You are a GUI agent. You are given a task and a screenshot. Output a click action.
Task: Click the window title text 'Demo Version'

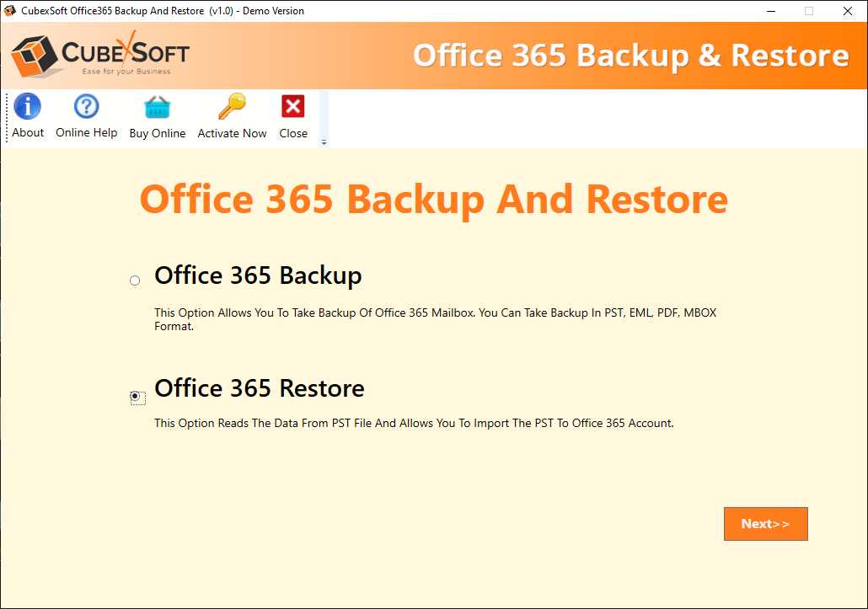pyautogui.click(x=273, y=11)
